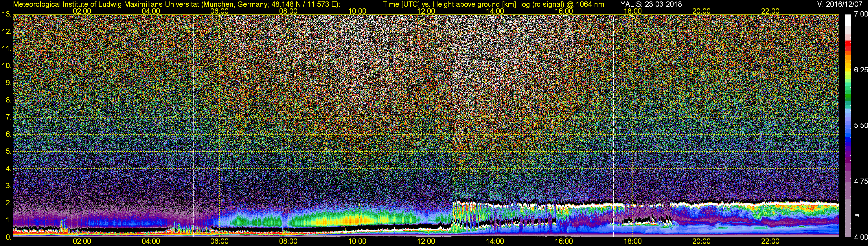Click the 9 km height axis label
Viewport: 868px width, 246px height.
click(8, 83)
